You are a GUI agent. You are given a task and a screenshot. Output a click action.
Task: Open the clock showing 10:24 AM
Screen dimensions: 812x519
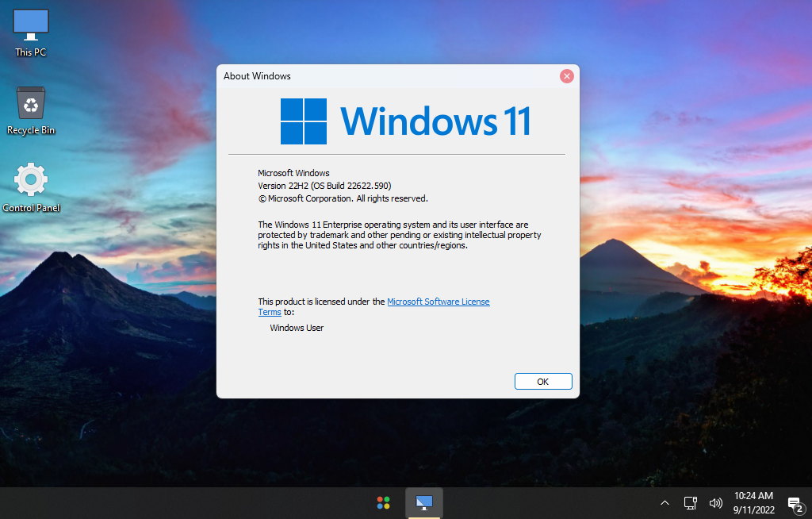click(x=753, y=503)
